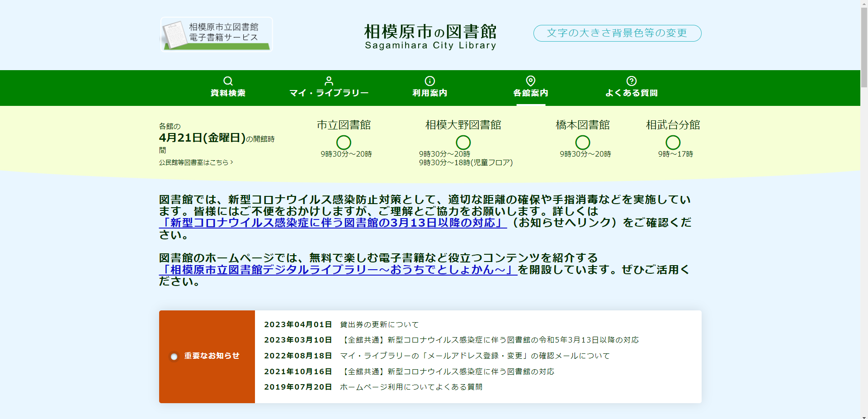Open the 相武台分館 heading
The width and height of the screenshot is (868, 419).
pyautogui.click(x=673, y=125)
